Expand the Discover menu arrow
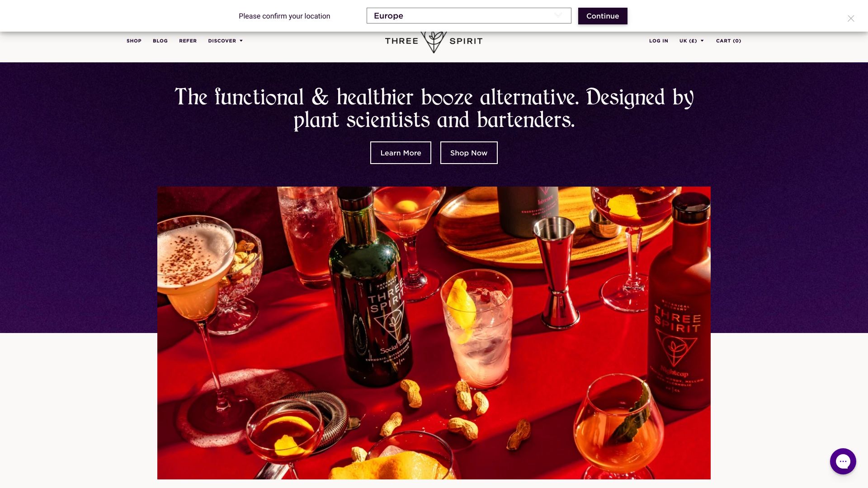This screenshot has width=868, height=488. 241,41
